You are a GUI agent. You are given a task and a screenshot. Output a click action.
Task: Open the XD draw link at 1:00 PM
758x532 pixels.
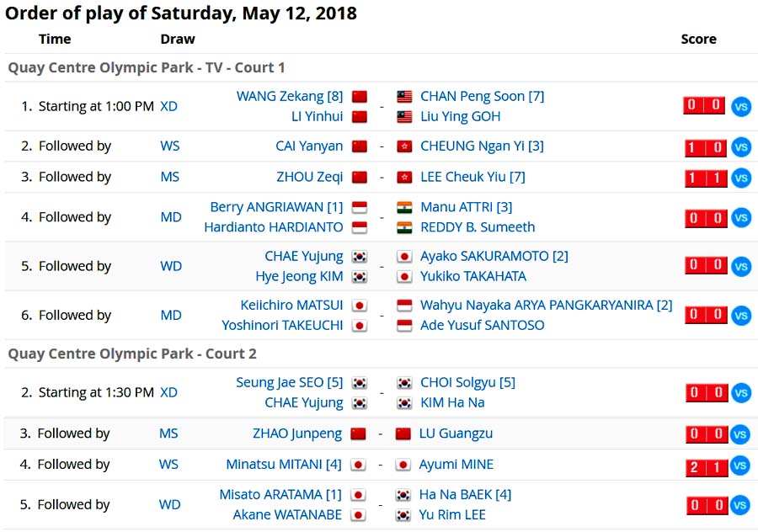169,106
